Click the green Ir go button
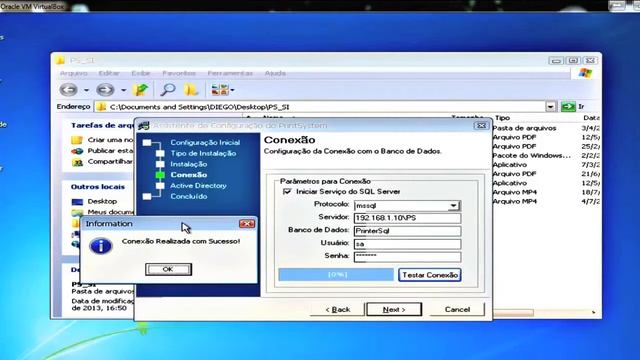 point(568,107)
